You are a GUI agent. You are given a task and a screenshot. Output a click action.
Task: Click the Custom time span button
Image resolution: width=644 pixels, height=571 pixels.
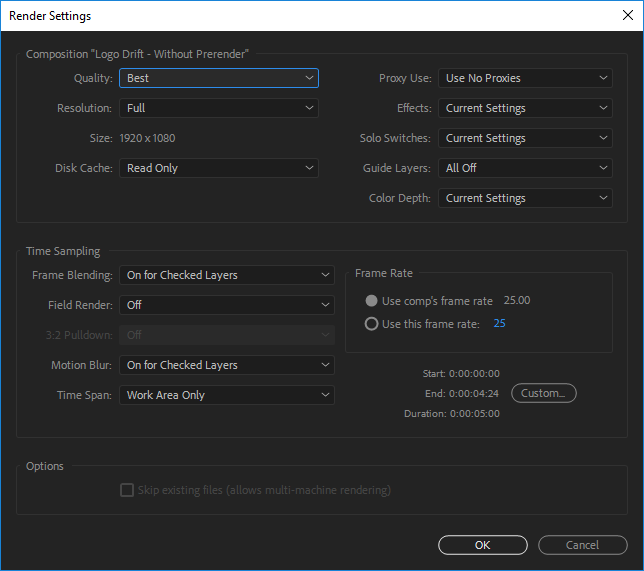(544, 393)
